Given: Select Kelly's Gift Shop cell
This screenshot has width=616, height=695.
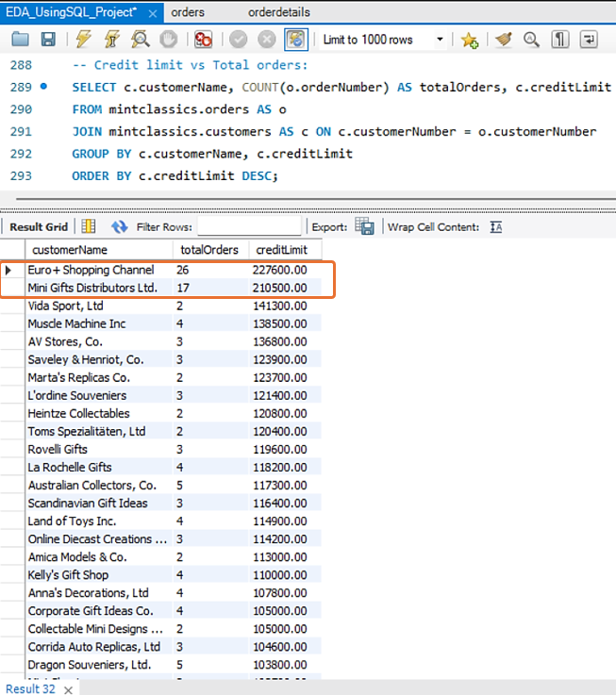Looking at the screenshot, I should (99, 575).
